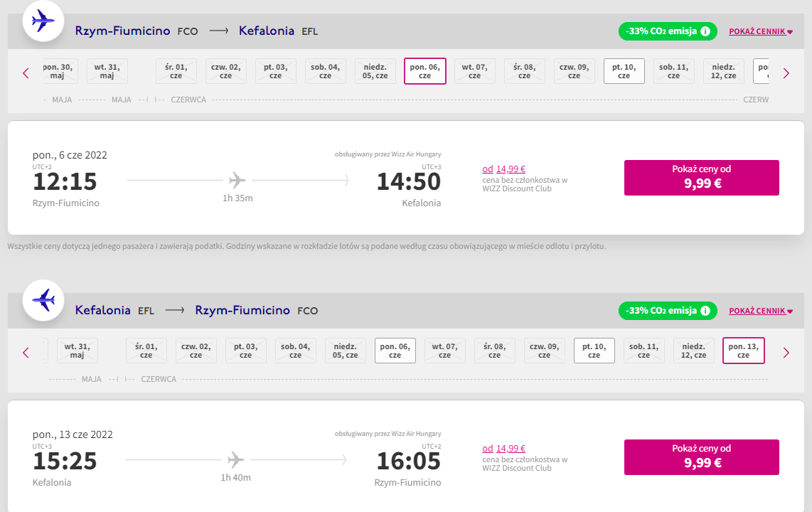Open the od 14,99 € link on return flight

coord(504,448)
